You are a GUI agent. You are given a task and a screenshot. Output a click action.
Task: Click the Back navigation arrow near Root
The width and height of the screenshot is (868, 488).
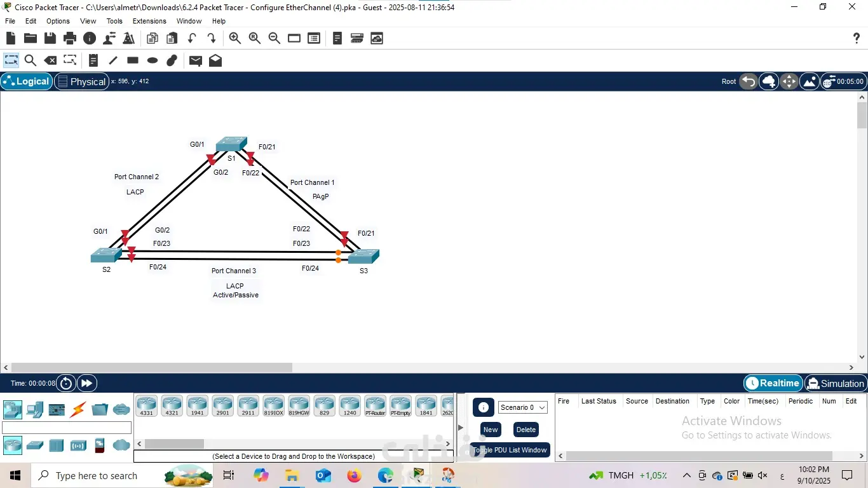click(749, 81)
